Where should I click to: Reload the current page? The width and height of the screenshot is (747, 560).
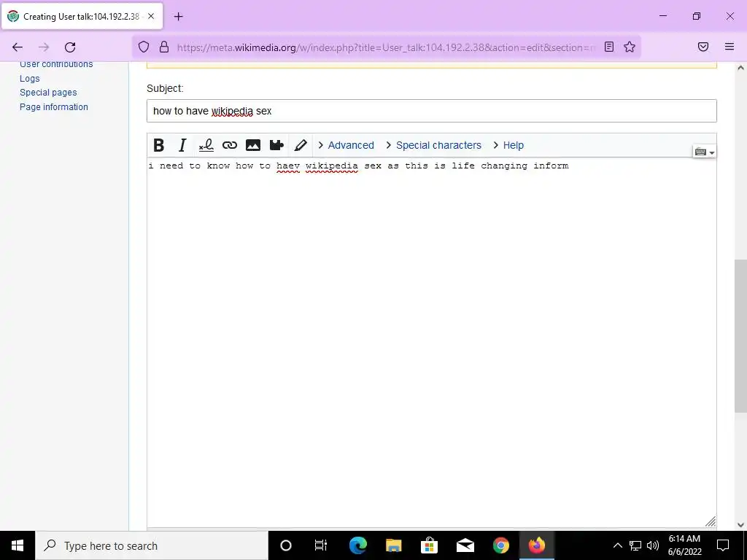click(70, 47)
